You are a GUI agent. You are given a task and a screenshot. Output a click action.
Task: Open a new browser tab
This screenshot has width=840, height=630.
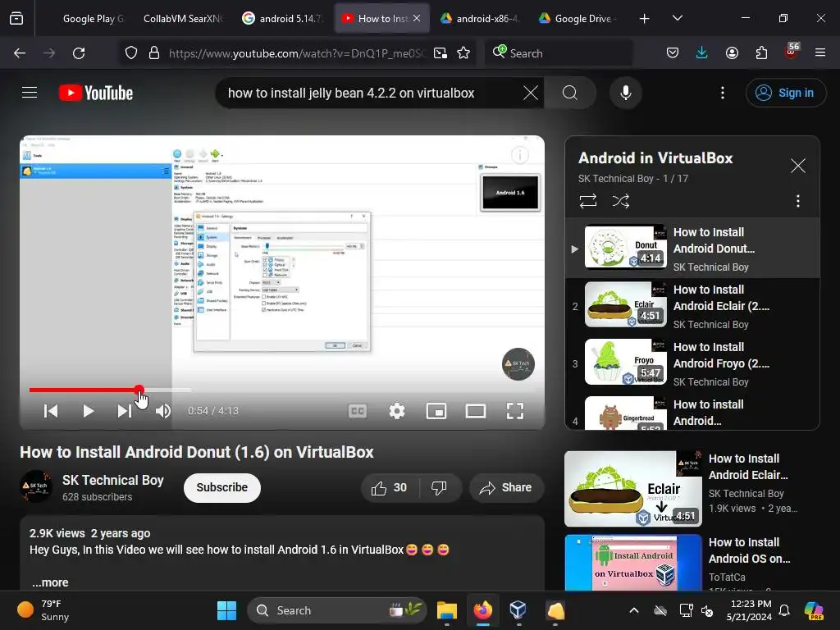coord(644,19)
